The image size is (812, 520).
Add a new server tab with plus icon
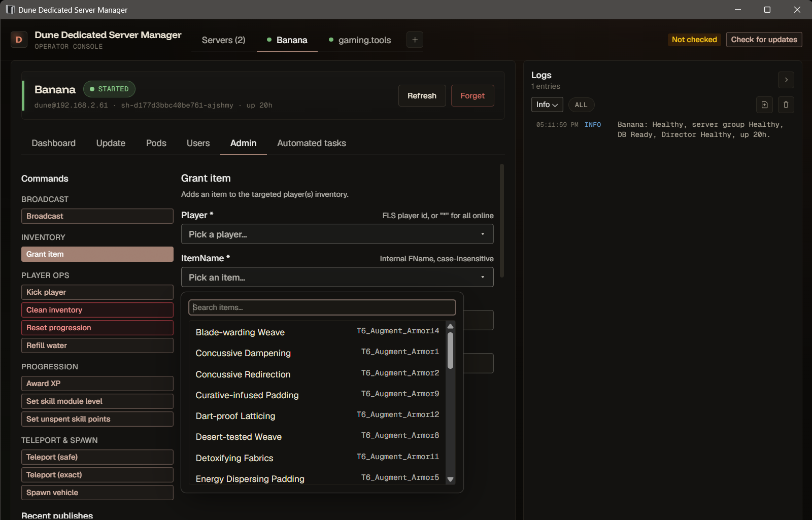pos(415,40)
